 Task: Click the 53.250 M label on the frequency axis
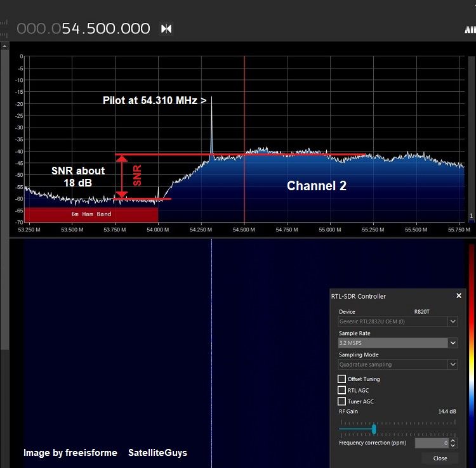[x=29, y=230]
